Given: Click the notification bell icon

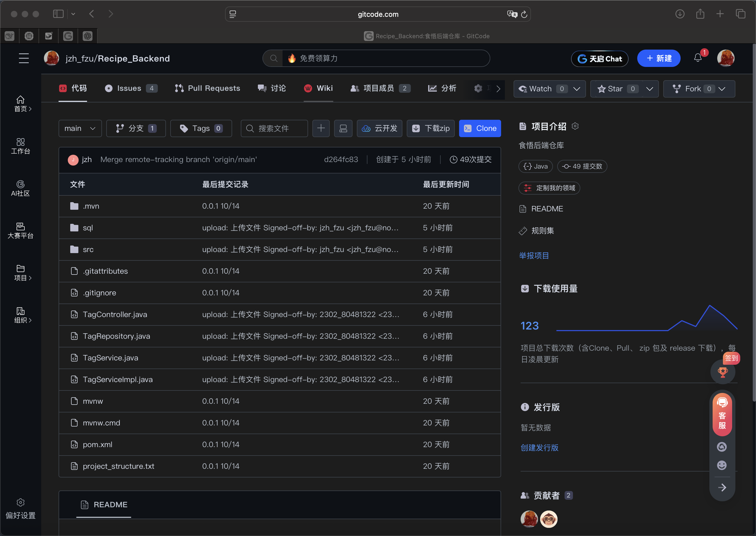Looking at the screenshot, I should click(x=697, y=58).
